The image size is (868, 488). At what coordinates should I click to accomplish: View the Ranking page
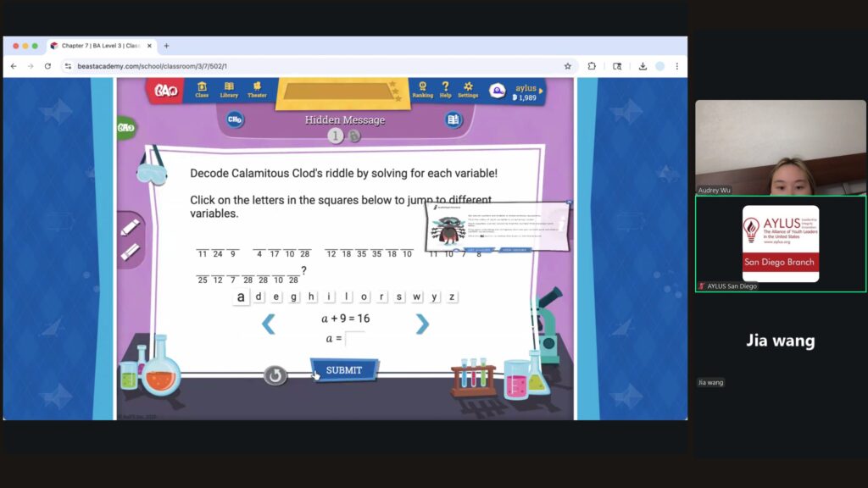pos(422,89)
